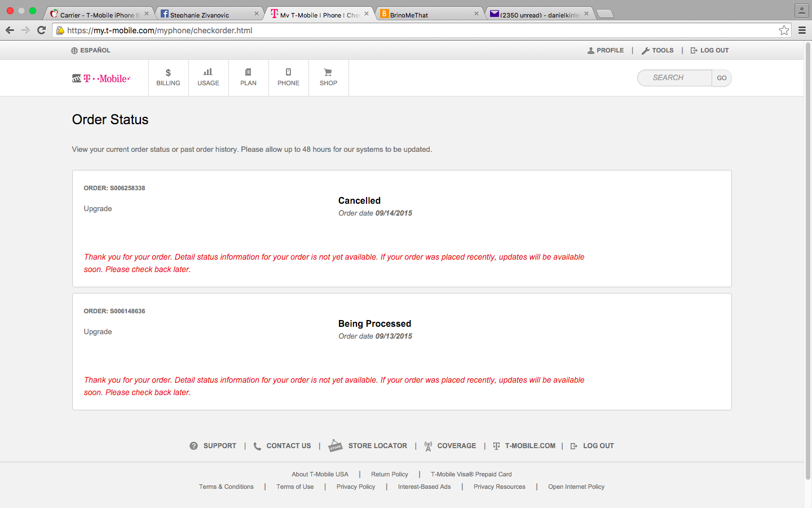Open Chrome user profile button
Viewport: 812px width, 508px height.
coord(801,10)
